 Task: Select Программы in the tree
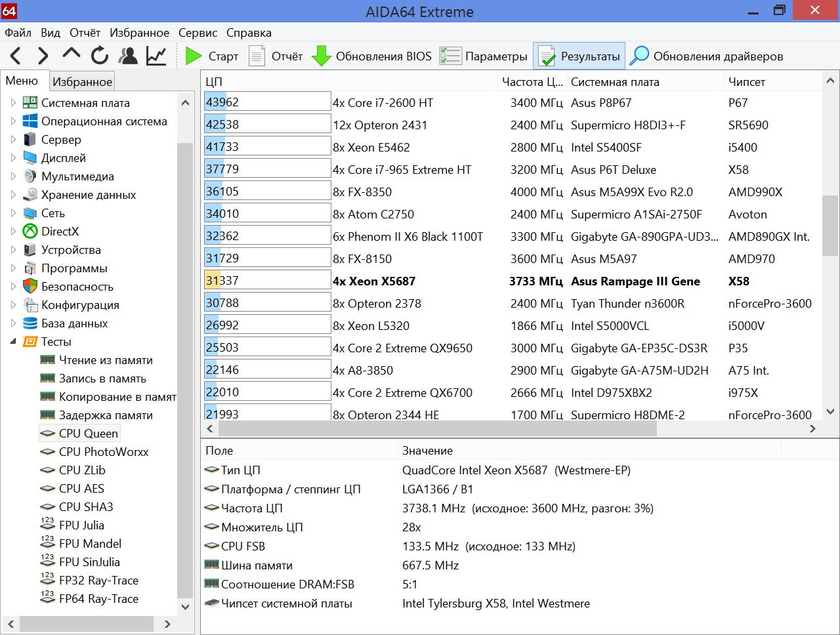click(x=73, y=268)
